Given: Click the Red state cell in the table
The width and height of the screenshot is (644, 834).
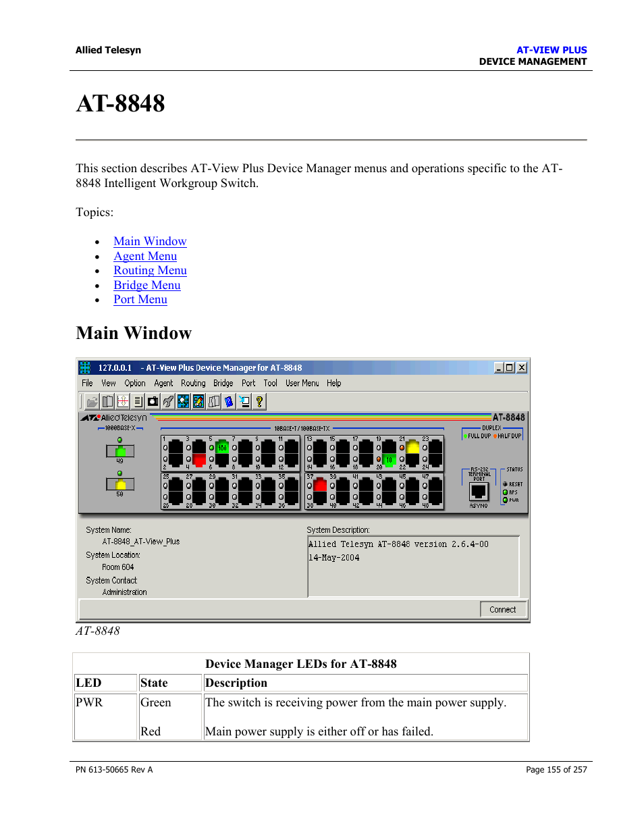Looking at the screenshot, I should [151, 731].
